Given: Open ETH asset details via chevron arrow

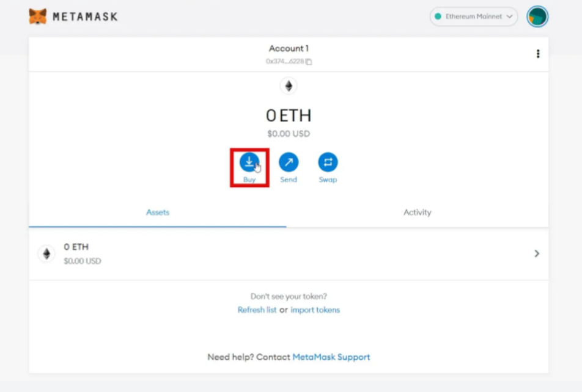Looking at the screenshot, I should (537, 253).
